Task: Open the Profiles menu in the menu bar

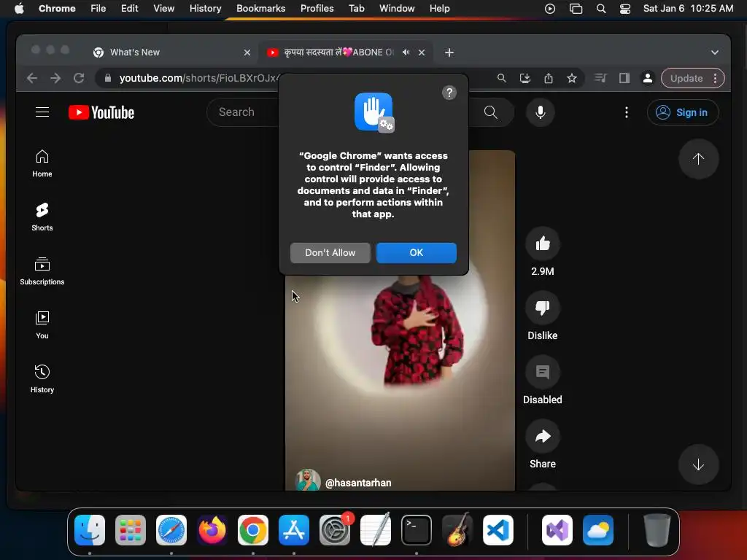Action: pyautogui.click(x=317, y=9)
